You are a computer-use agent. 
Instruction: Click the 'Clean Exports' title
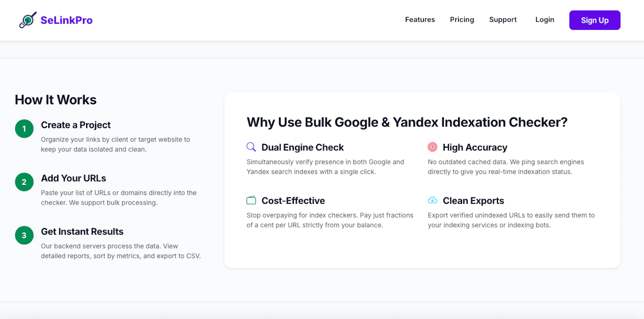473,201
